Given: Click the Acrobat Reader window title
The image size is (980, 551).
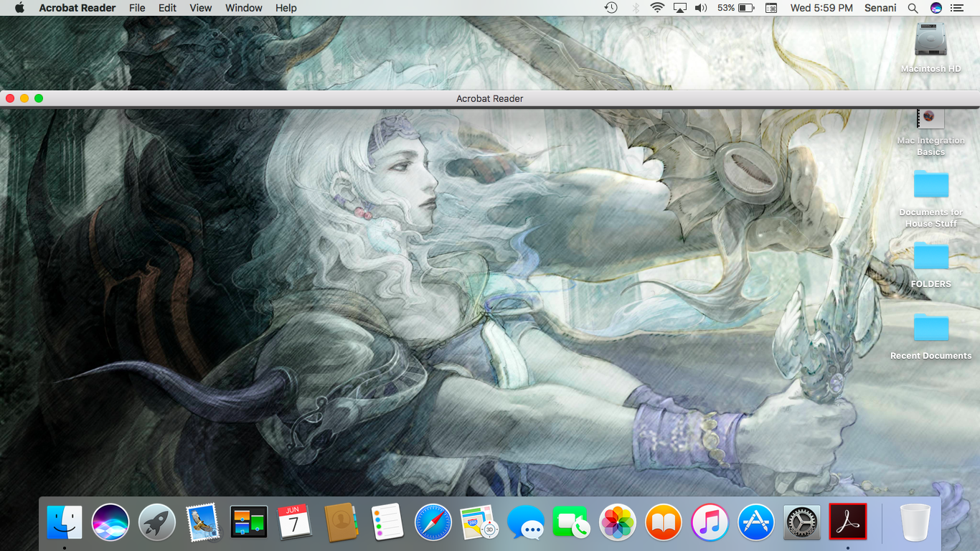Looking at the screenshot, I should point(490,98).
